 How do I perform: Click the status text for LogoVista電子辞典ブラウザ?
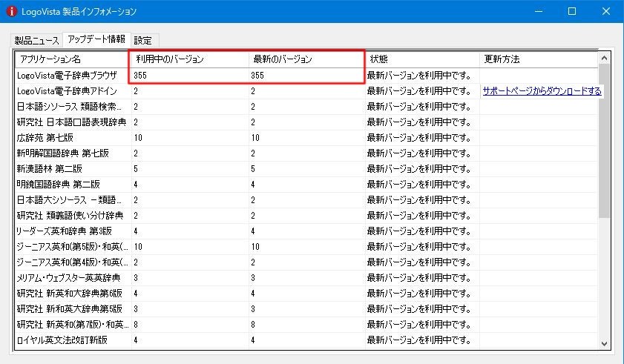[418, 75]
